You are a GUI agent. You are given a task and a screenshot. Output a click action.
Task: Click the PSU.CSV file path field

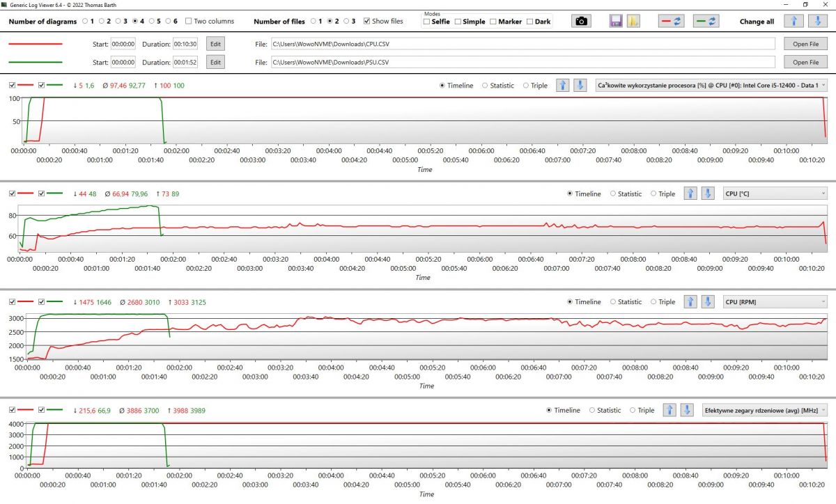tap(522, 62)
